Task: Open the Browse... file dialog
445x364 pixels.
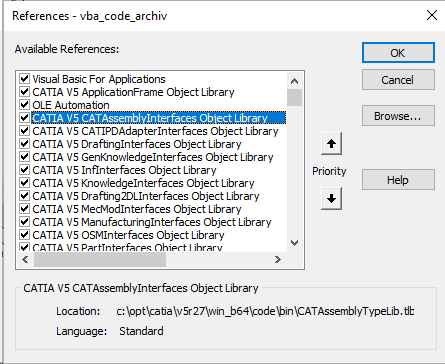Action: [x=398, y=116]
